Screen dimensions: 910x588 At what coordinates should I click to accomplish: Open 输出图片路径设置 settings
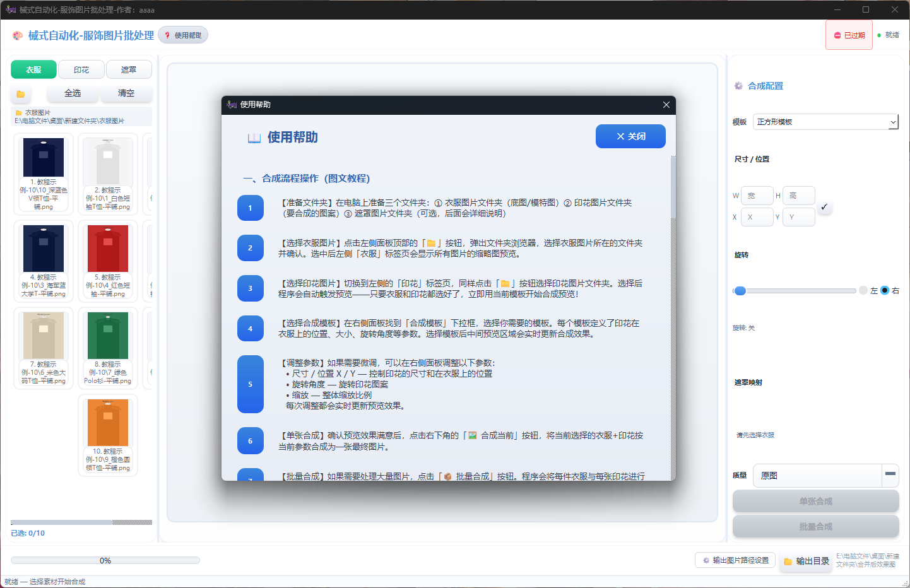tap(735, 560)
